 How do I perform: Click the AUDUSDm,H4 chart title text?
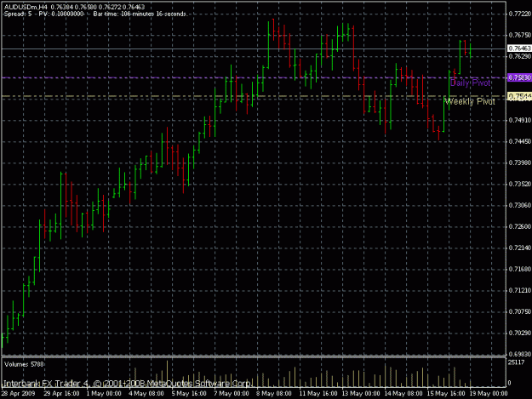[26, 7]
